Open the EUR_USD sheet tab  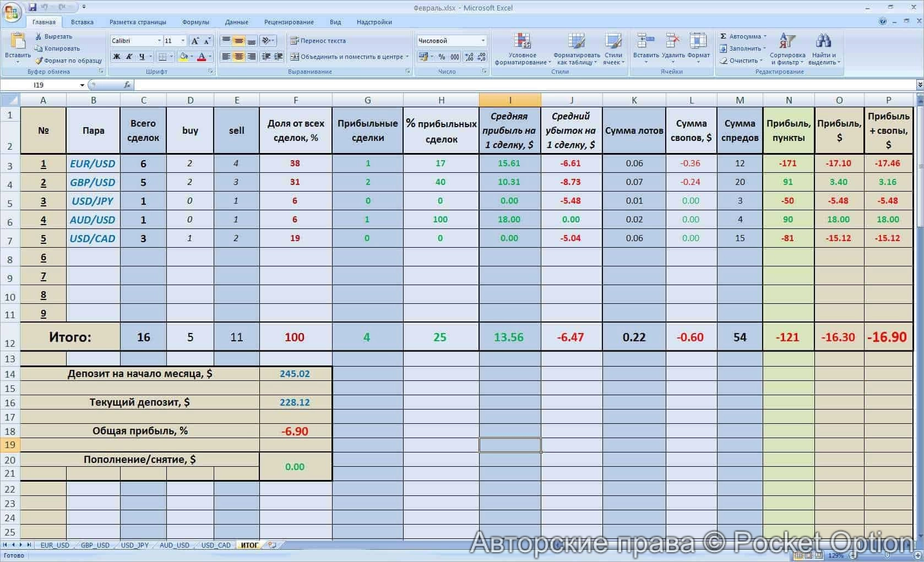[55, 545]
